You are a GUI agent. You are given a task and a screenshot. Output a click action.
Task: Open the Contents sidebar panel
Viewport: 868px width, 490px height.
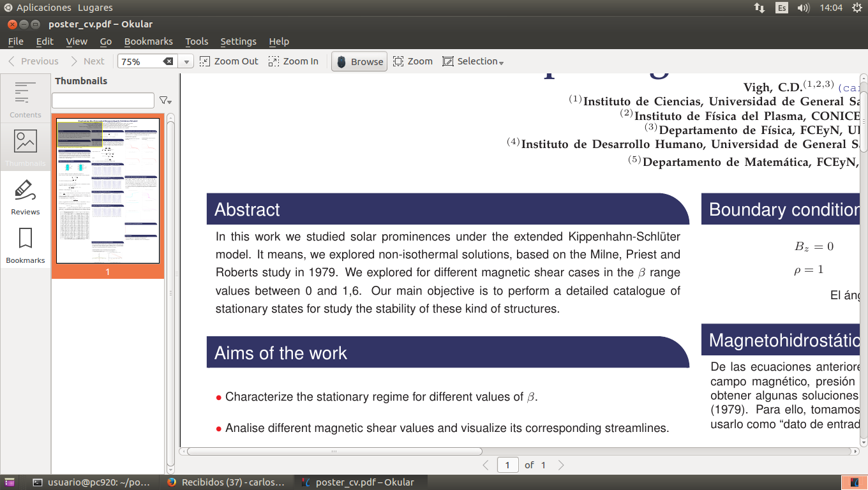(x=26, y=99)
